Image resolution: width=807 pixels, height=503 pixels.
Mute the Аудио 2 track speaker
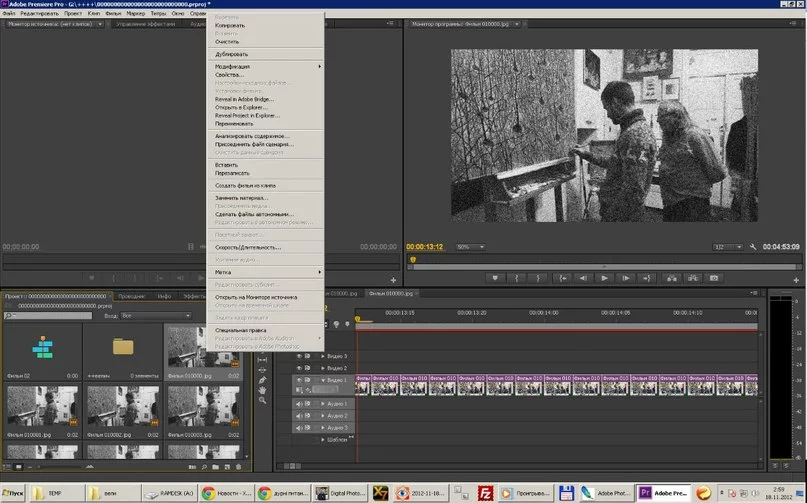tap(299, 416)
